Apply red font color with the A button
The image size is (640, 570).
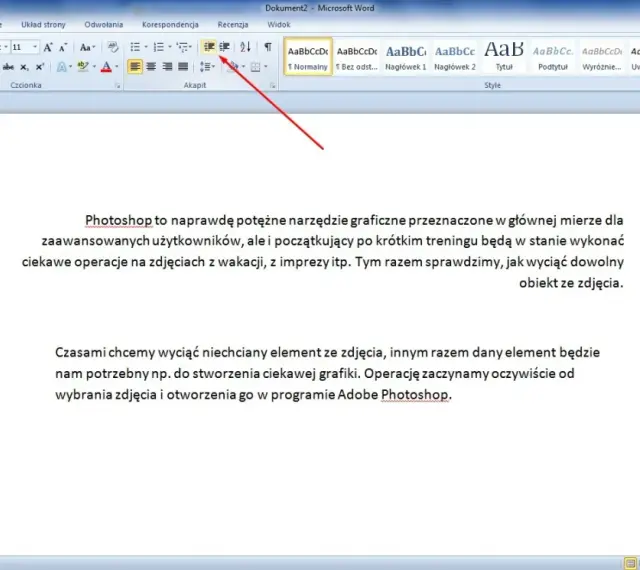[x=106, y=67]
